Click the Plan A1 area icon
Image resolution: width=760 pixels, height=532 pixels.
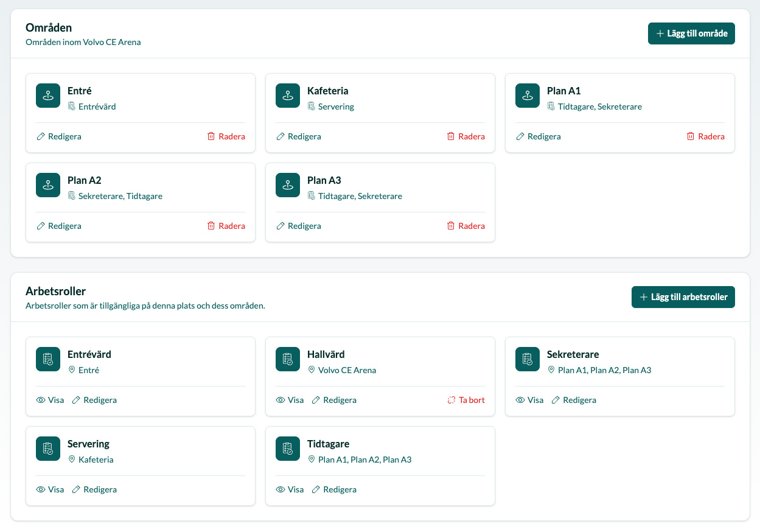(x=528, y=96)
